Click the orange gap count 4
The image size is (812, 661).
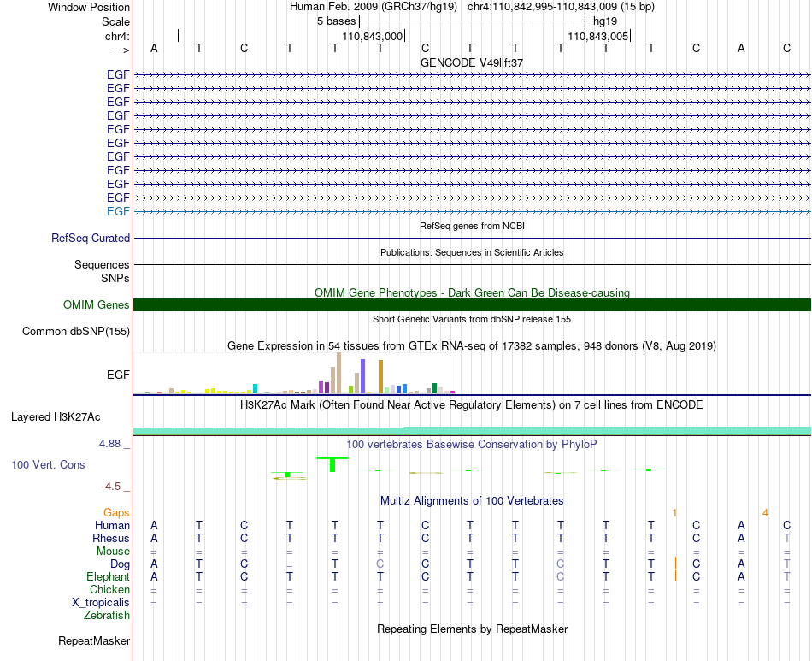(765, 513)
